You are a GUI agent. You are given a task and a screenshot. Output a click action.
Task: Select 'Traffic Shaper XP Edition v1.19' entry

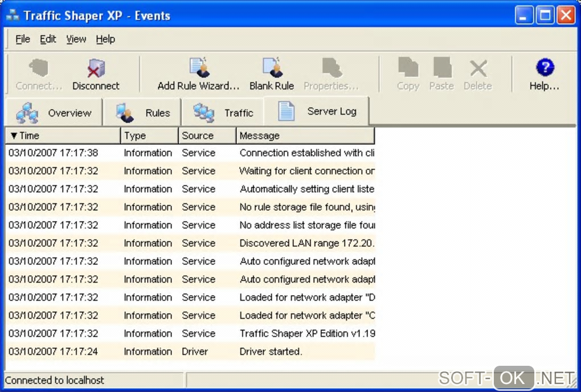click(x=190, y=333)
